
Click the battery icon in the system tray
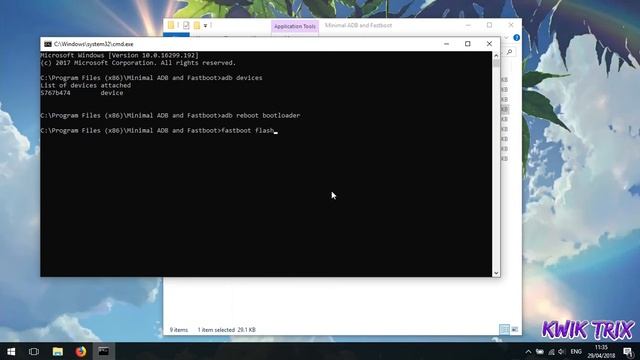540,351
